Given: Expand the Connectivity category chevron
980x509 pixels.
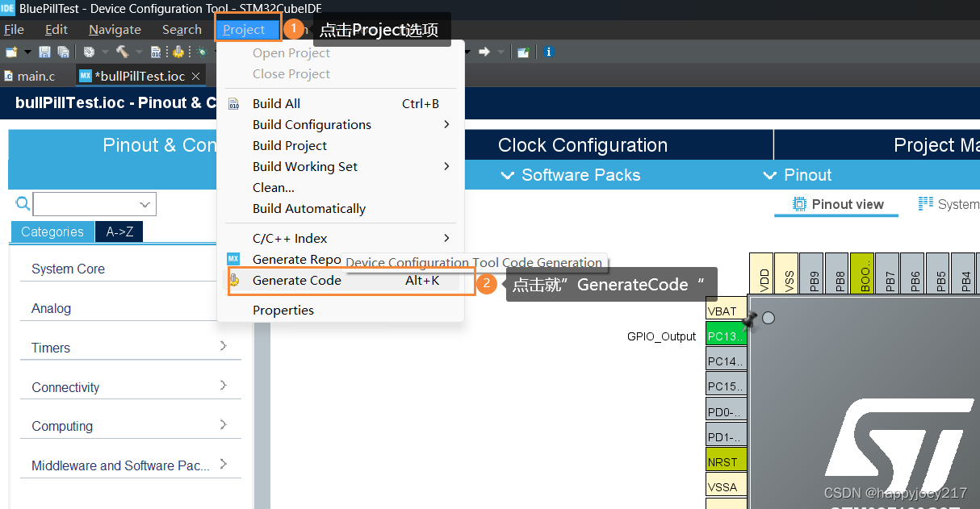Looking at the screenshot, I should click(x=224, y=386).
